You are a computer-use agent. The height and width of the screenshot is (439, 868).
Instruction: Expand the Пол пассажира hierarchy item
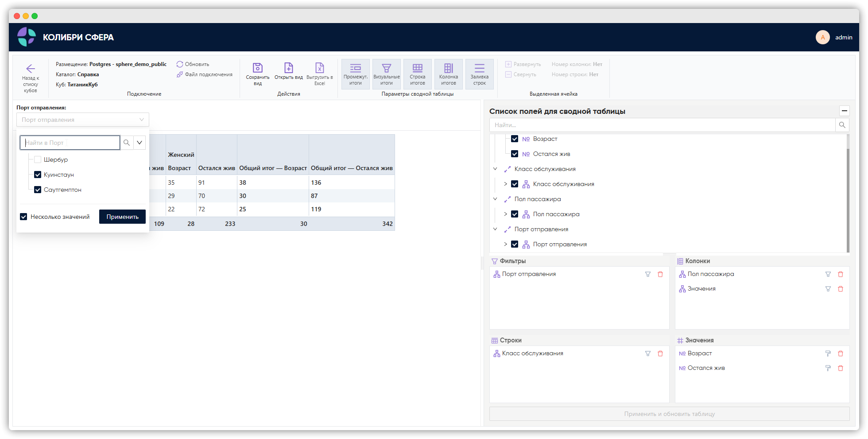coord(505,214)
